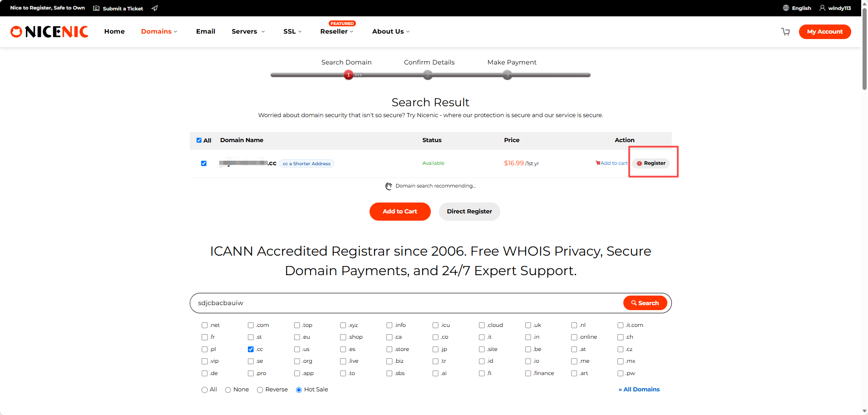Check the .net extension checkbox
Screen dimensions: 868x415
[x=205, y=325]
